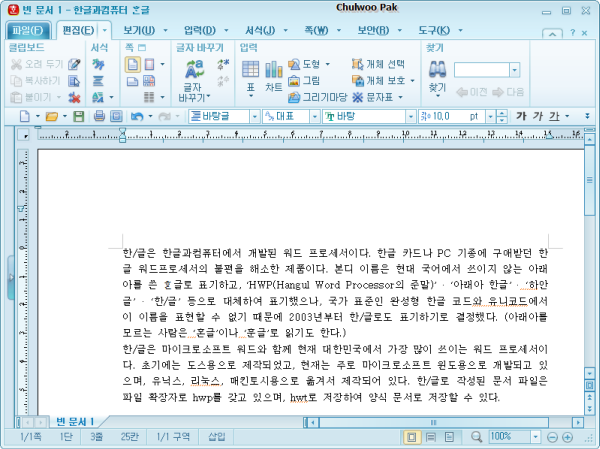Click the open folder icon
This screenshot has height=449, width=600.
[x=52, y=116]
